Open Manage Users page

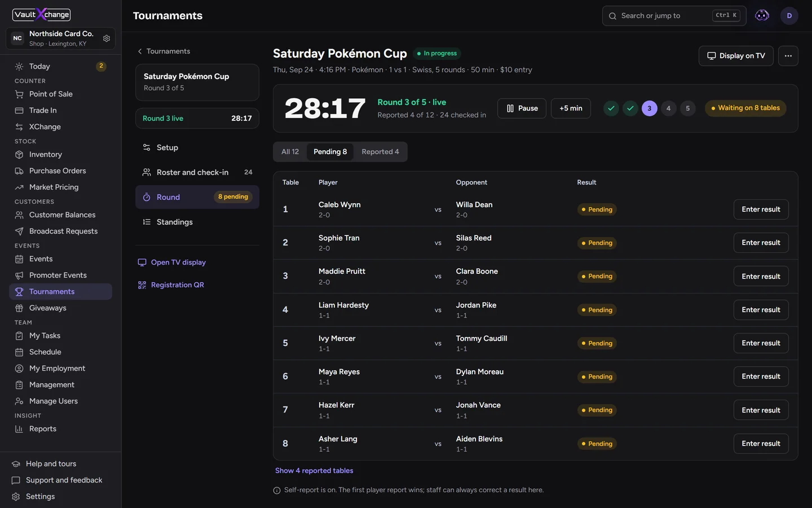(x=60, y=401)
